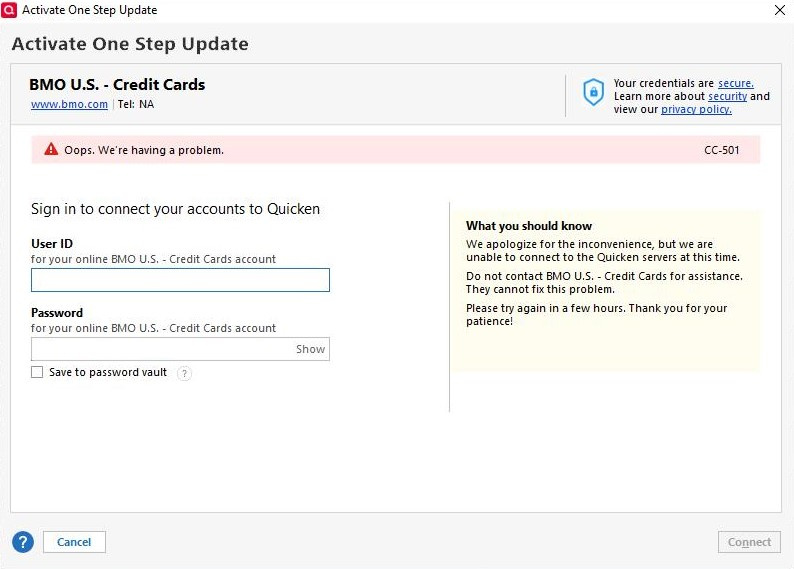Screen dimensions: 794x569
Task: Click 'Do not contact BMO U.S.' notice text
Action: pyautogui.click(x=604, y=282)
